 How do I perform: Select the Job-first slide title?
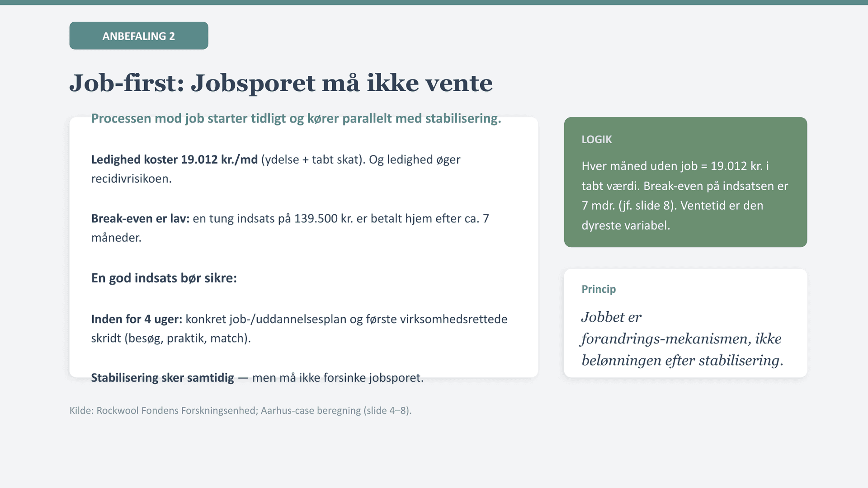280,83
